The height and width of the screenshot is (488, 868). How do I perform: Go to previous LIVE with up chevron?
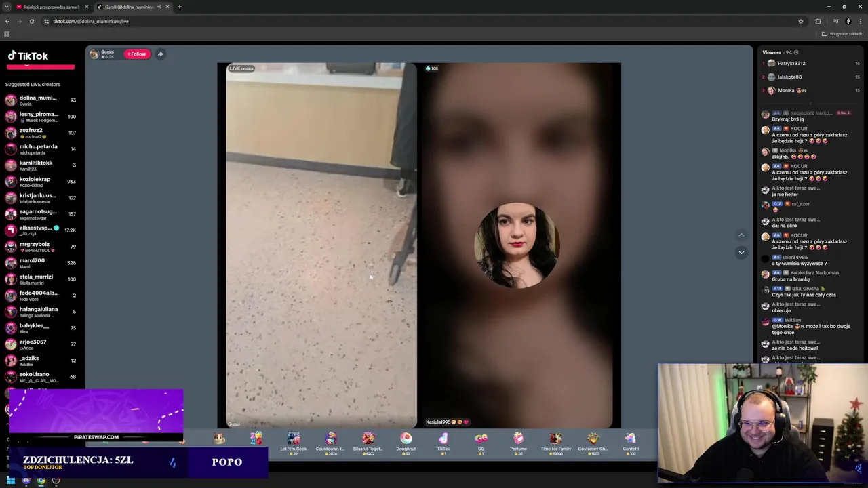coord(741,235)
